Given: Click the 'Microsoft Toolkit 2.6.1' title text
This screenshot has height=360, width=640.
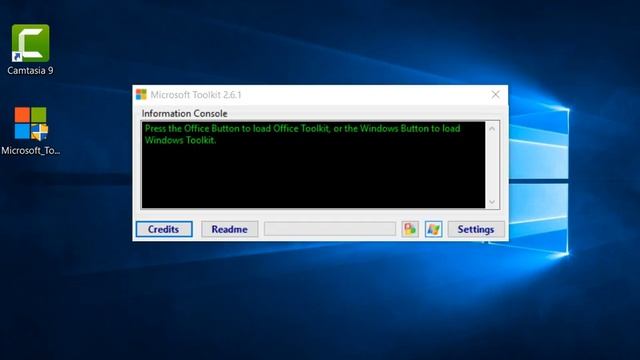Looking at the screenshot, I should click(x=196, y=95).
